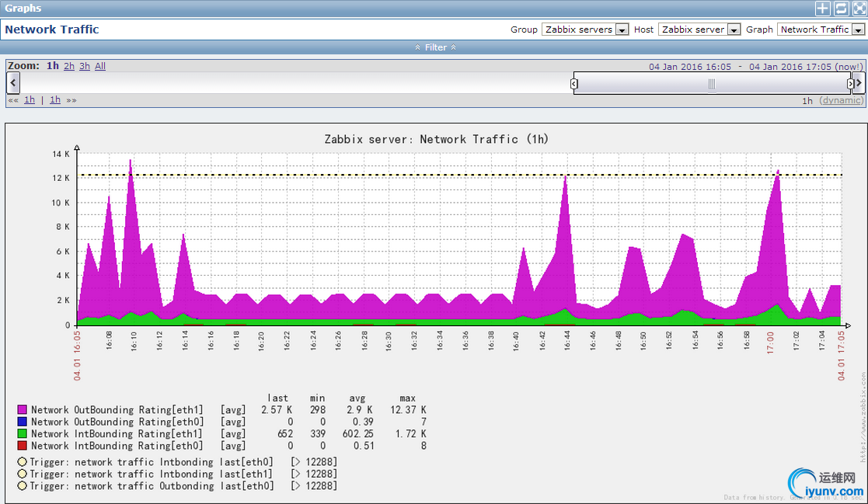Toggle fullscreen mode icon
Viewport: 868px width, 504px height.
pyautogui.click(x=859, y=9)
